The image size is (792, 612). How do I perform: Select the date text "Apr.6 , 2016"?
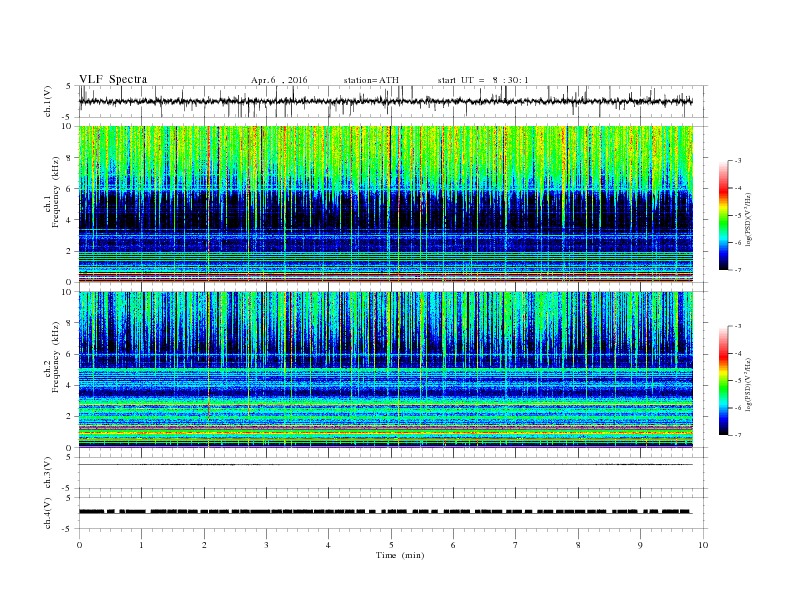point(279,80)
